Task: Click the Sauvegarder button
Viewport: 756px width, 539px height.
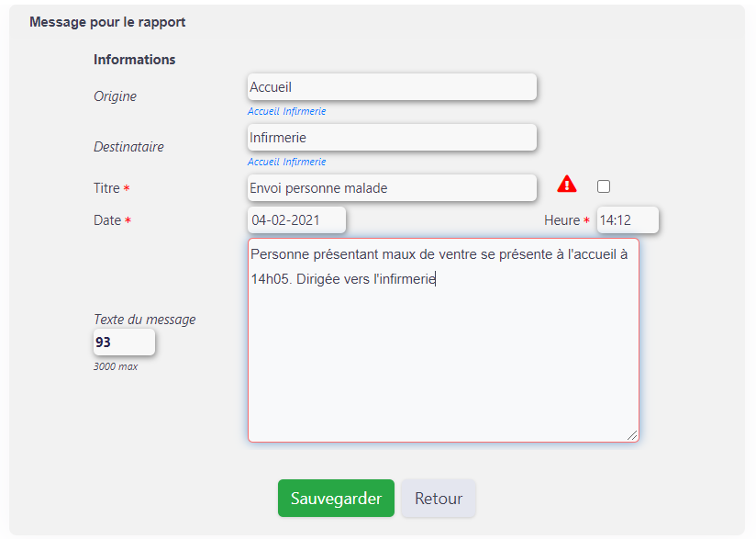Action: point(336,498)
